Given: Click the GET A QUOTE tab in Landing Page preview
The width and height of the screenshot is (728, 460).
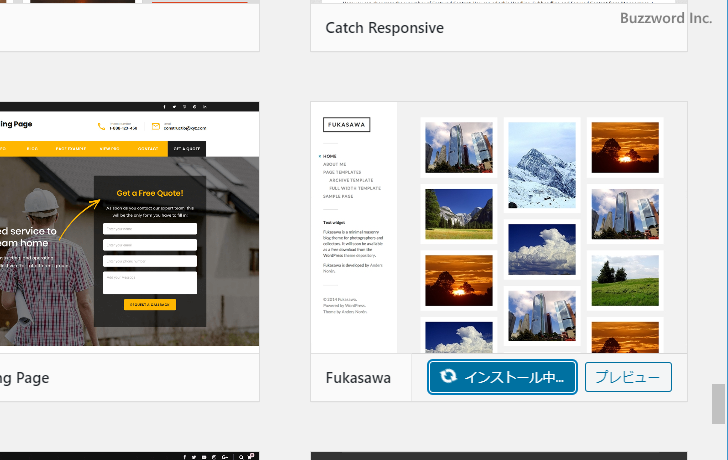Looking at the screenshot, I should pyautogui.click(x=186, y=148).
